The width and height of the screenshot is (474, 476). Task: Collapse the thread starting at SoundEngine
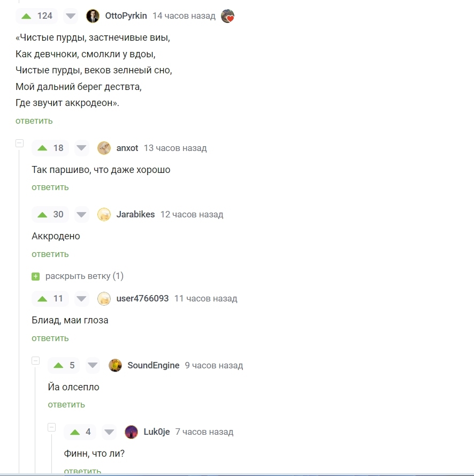[x=35, y=360]
